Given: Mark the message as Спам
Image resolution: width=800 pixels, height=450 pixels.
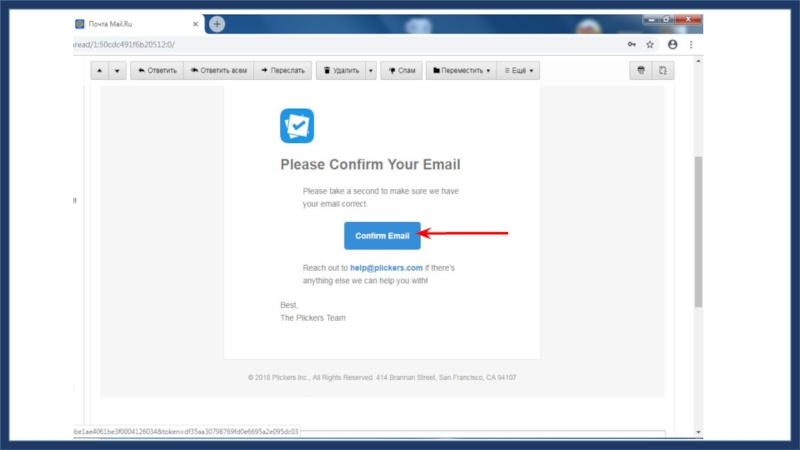Looking at the screenshot, I should tap(402, 70).
